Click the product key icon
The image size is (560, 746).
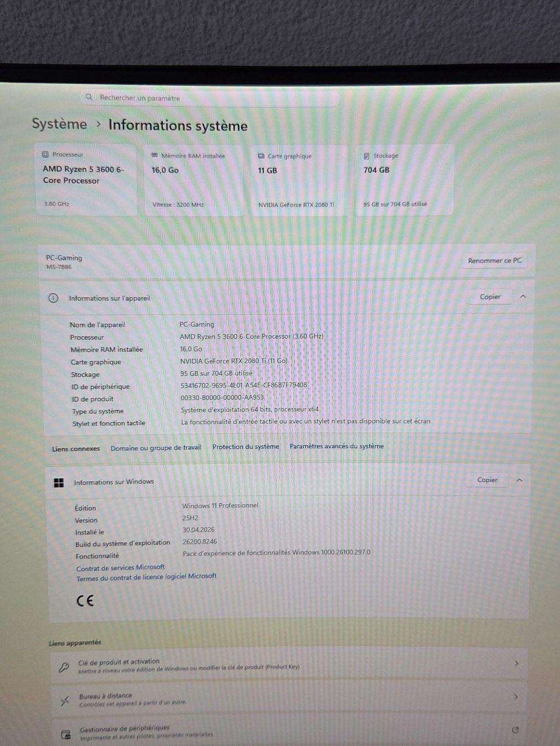pyautogui.click(x=64, y=667)
